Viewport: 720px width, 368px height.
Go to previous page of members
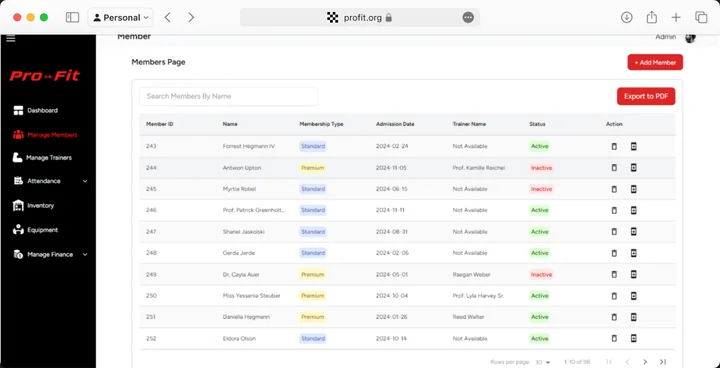(627, 362)
